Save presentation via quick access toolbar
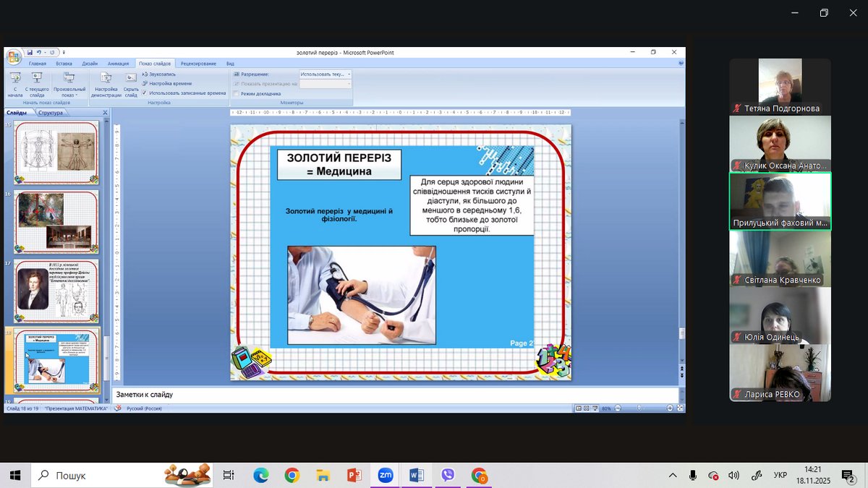 [30, 53]
